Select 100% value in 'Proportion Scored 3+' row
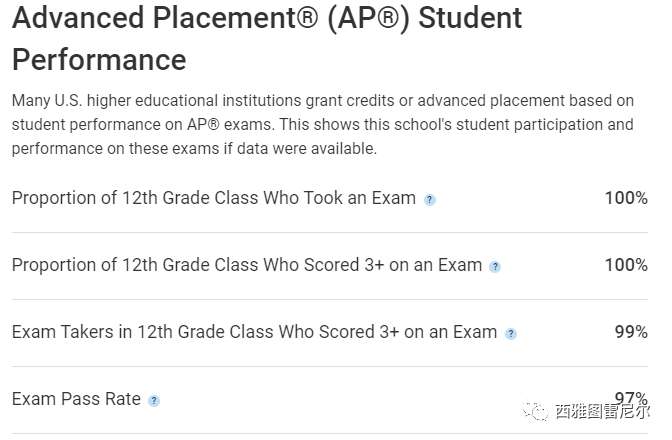The width and height of the screenshot is (672, 440). pos(626,265)
